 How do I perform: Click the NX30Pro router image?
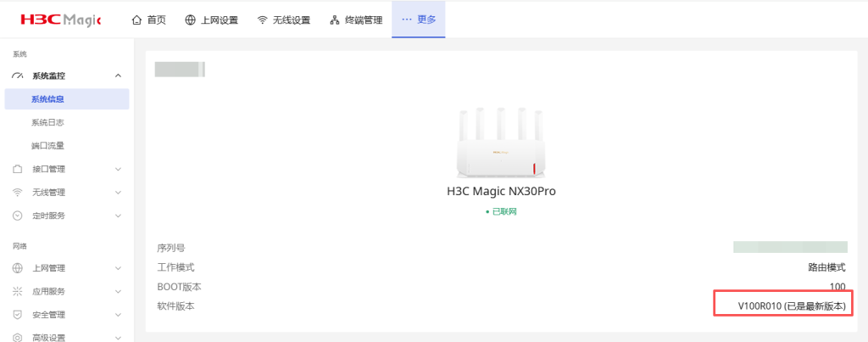point(501,143)
